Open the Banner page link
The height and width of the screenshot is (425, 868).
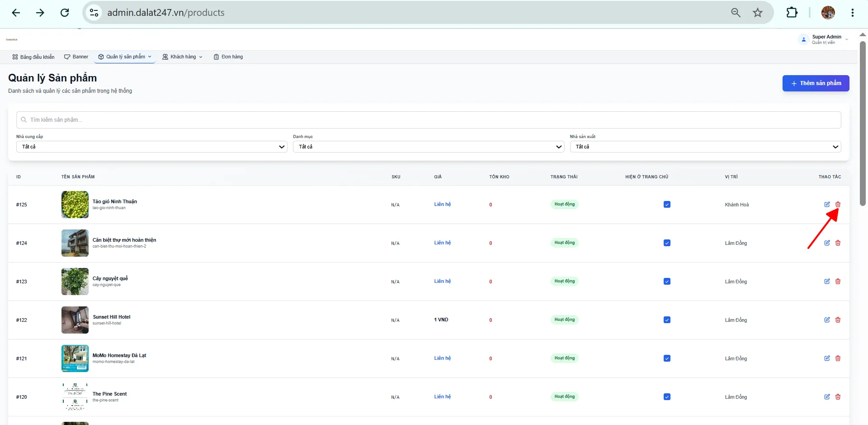click(76, 57)
